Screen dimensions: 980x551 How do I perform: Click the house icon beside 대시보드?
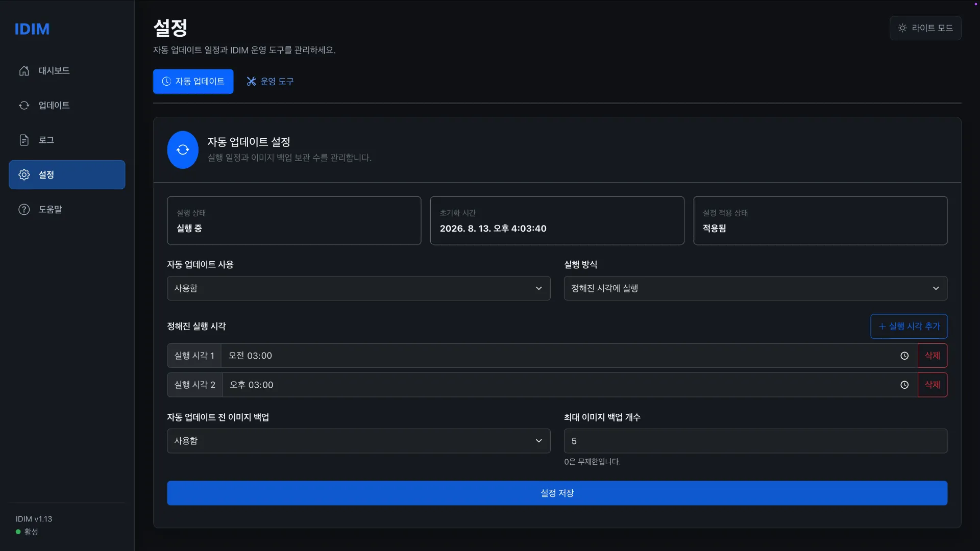pos(24,71)
